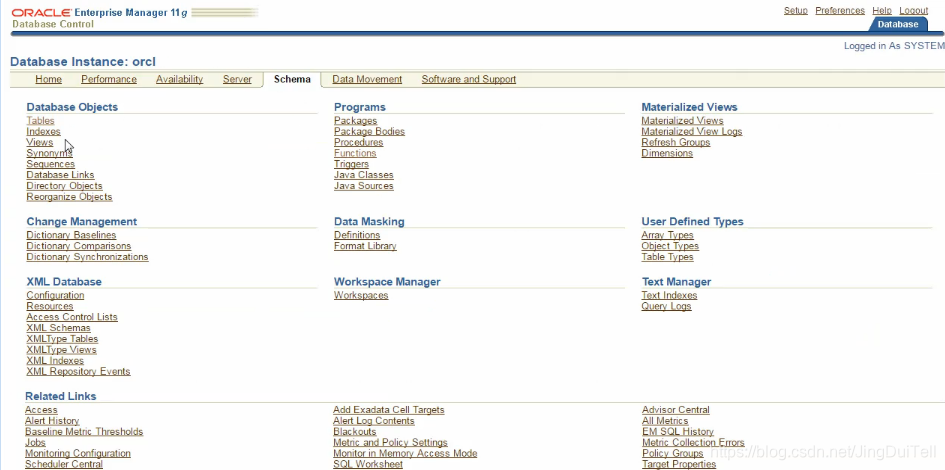Image resolution: width=945 pixels, height=470 pixels.
Task: Open the Jobs related link
Action: tap(35, 442)
